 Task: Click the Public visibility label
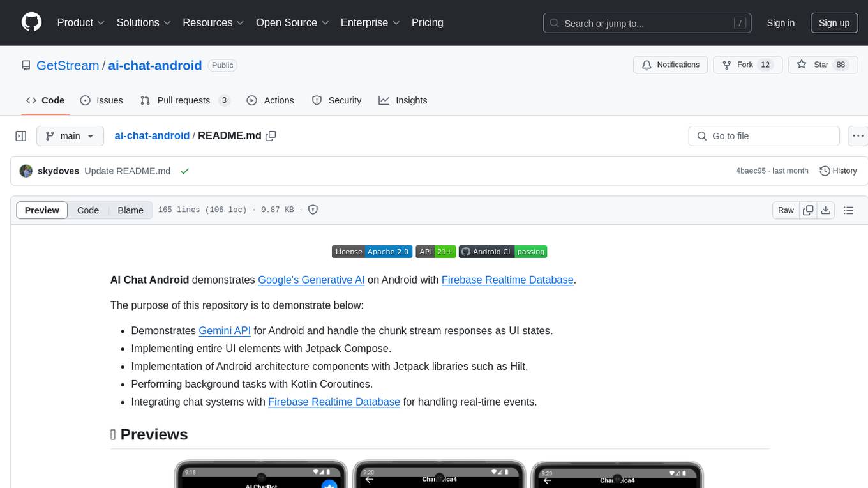223,65
